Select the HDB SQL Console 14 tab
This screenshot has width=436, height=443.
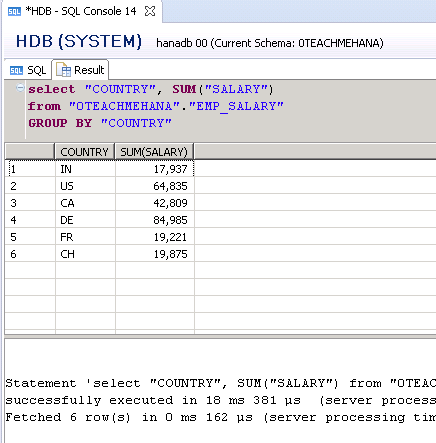click(82, 11)
